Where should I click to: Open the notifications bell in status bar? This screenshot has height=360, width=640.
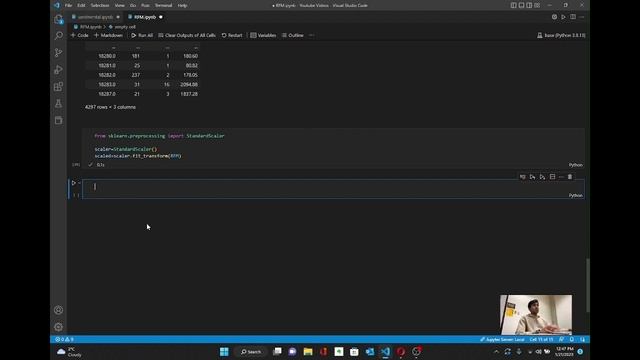[x=572, y=339]
